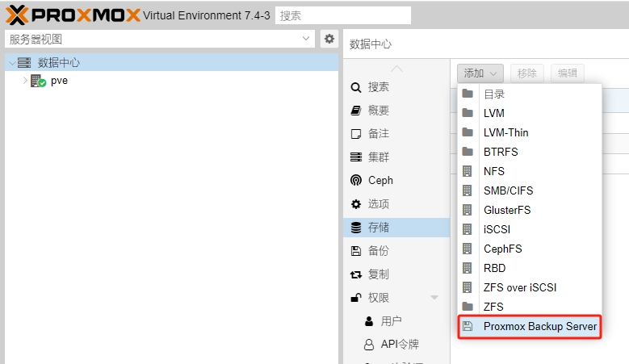Click the Edit button
Screen dimensions: 629x364
coord(568,73)
